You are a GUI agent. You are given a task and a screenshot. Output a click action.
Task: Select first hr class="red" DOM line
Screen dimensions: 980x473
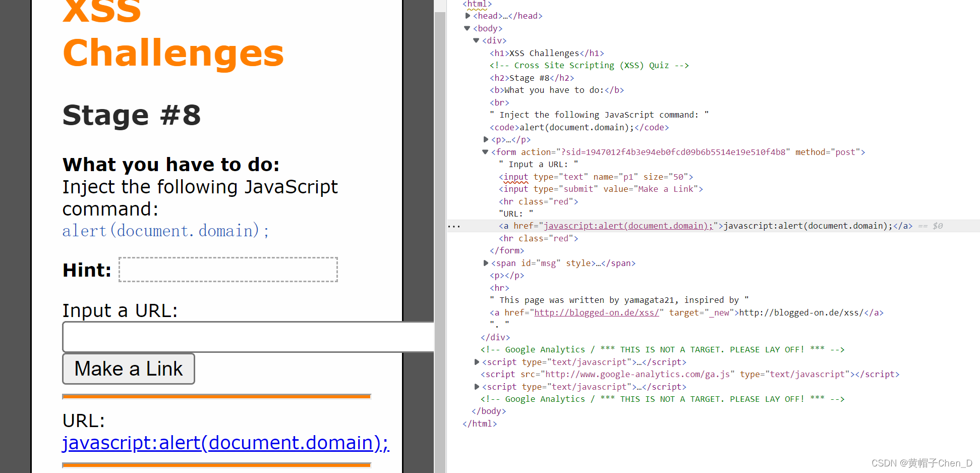click(x=539, y=201)
